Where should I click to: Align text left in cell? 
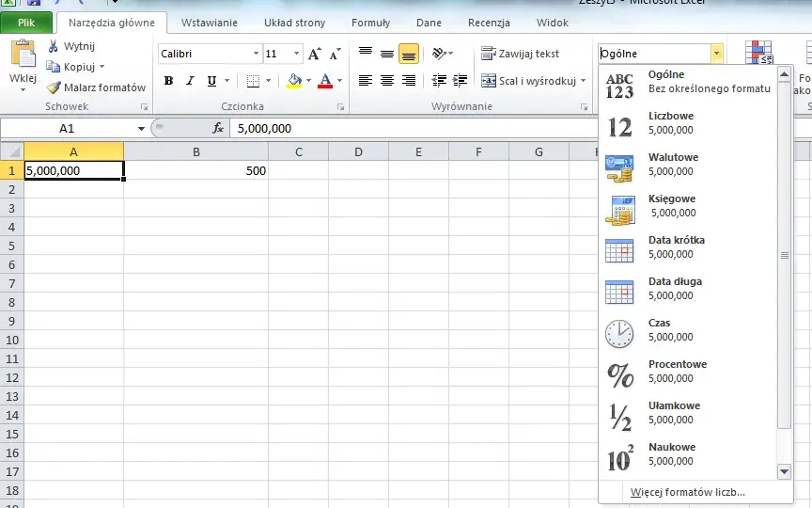366,81
